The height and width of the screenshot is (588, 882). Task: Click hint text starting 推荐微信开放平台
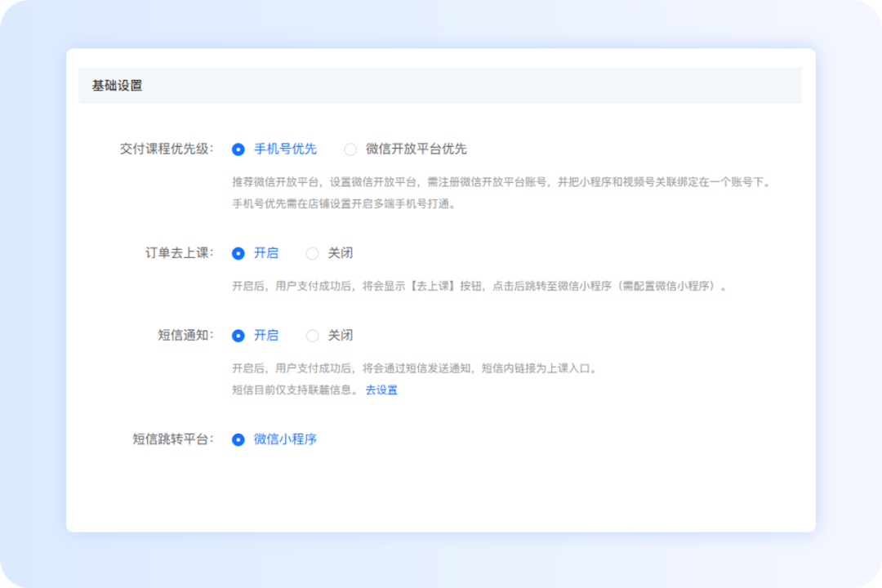pos(501,182)
